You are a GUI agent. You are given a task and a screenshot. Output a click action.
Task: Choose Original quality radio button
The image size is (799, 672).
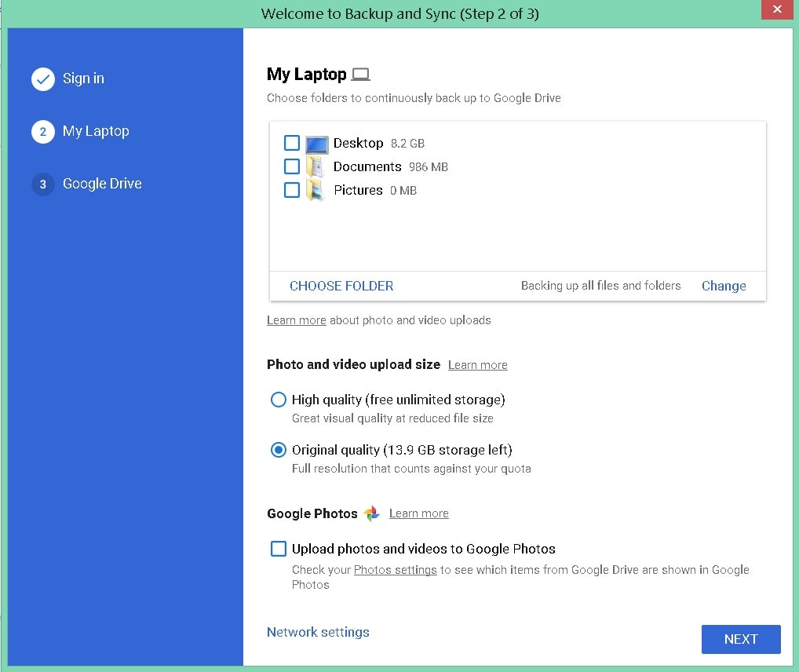pos(279,450)
